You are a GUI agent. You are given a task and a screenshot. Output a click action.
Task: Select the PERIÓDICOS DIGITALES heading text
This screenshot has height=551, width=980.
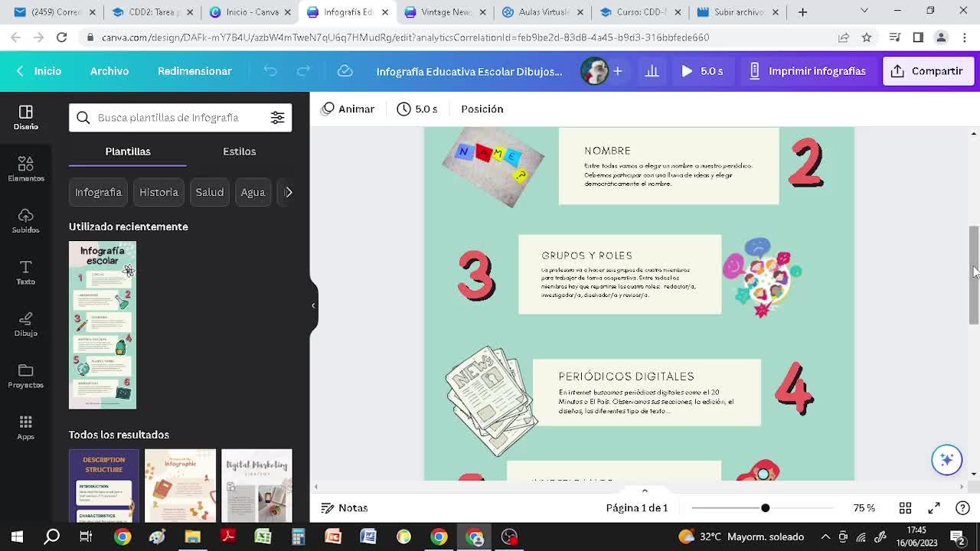[x=626, y=377]
